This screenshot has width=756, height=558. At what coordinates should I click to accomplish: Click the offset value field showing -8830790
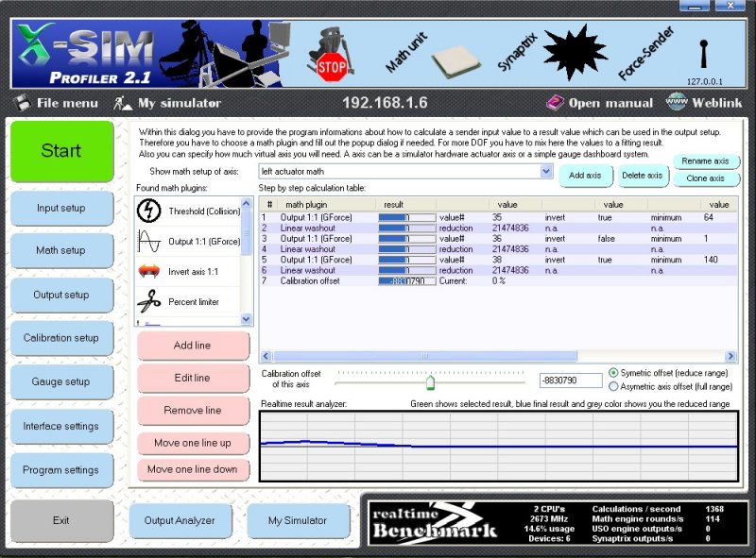(x=571, y=380)
